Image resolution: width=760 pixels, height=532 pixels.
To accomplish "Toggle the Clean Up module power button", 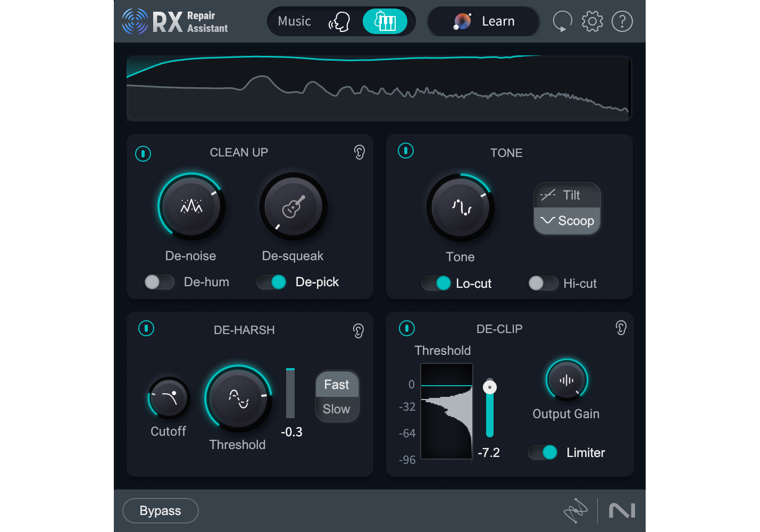I will point(143,154).
